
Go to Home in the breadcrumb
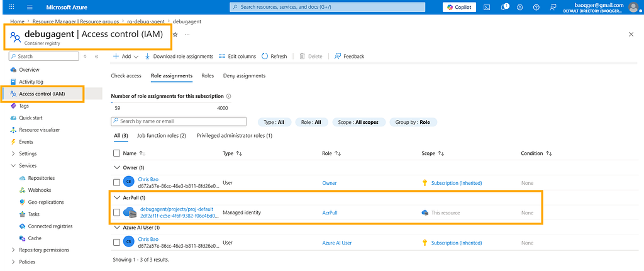tap(17, 21)
